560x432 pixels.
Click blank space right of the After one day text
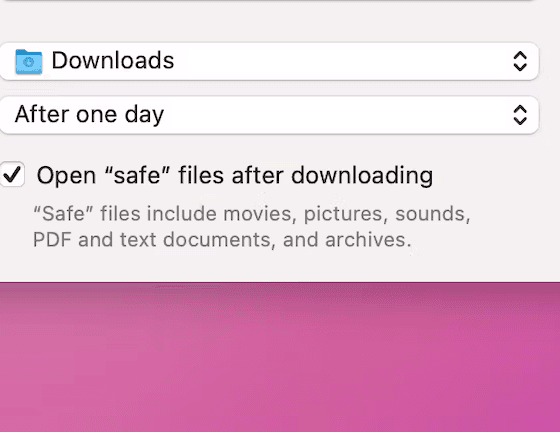pos(336,115)
